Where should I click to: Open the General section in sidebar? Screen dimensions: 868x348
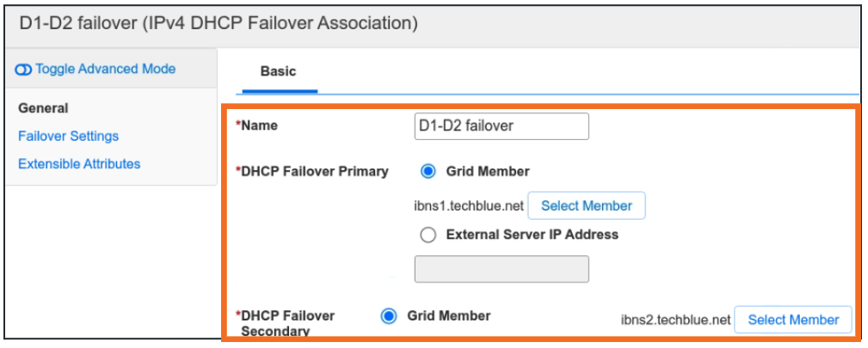43,108
